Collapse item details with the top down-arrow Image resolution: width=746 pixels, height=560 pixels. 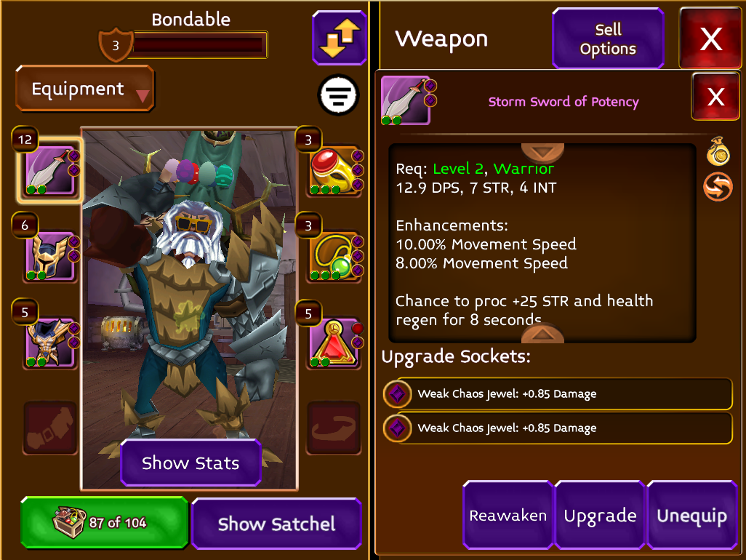click(x=542, y=152)
